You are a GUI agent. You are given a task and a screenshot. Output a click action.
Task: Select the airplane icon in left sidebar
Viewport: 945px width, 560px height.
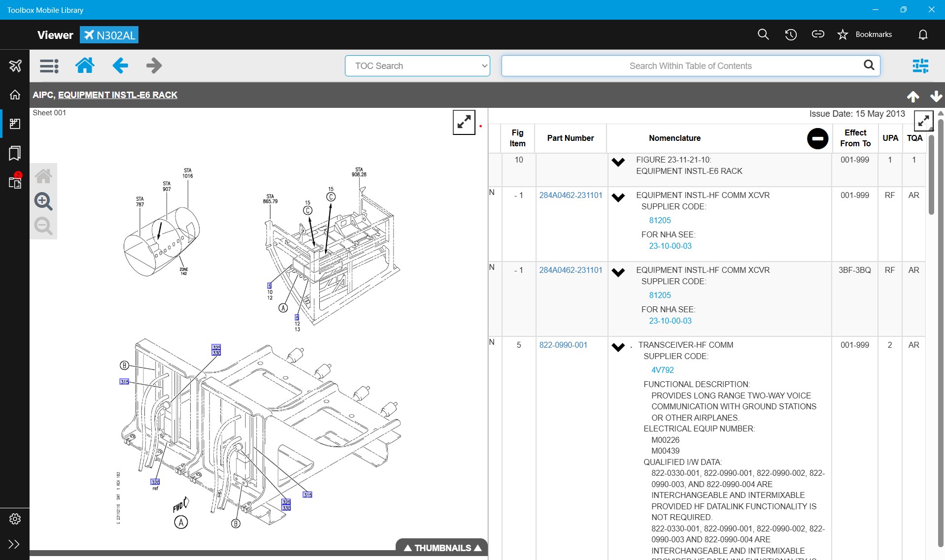[15, 66]
